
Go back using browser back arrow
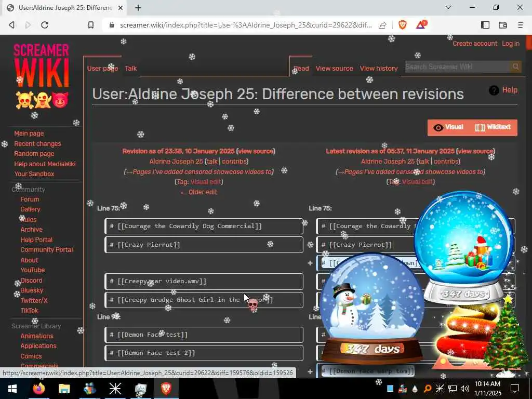[11, 25]
